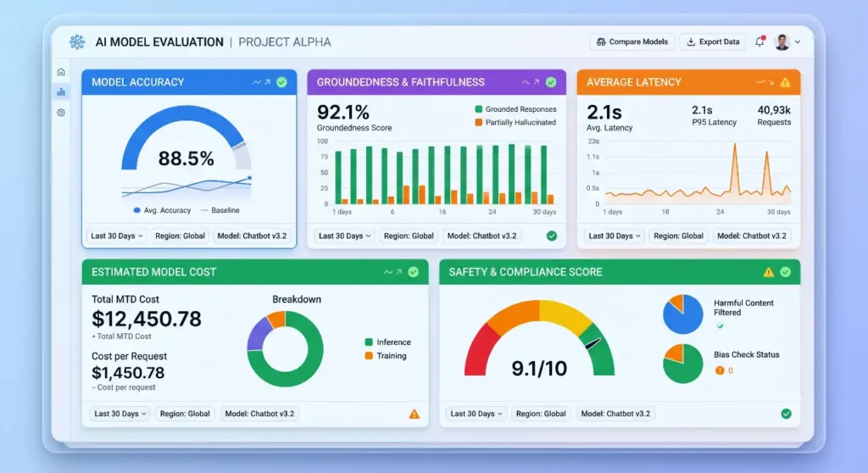Click green check in Model Accuracy header
The image size is (868, 473).
[x=281, y=82]
